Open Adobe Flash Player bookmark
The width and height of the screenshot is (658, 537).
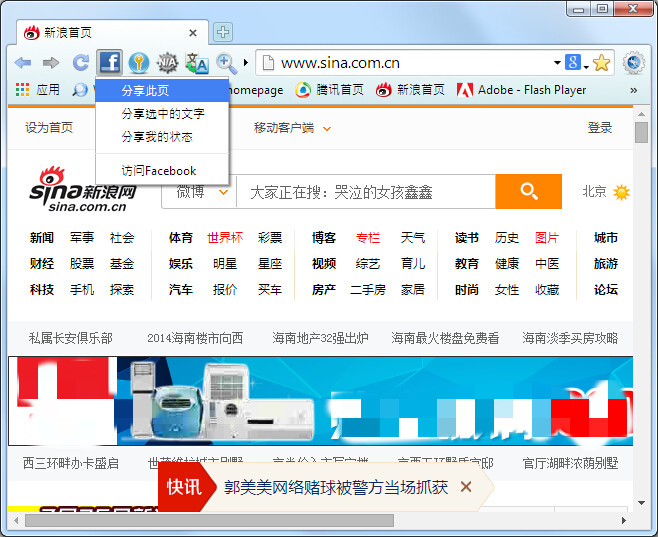(521, 90)
